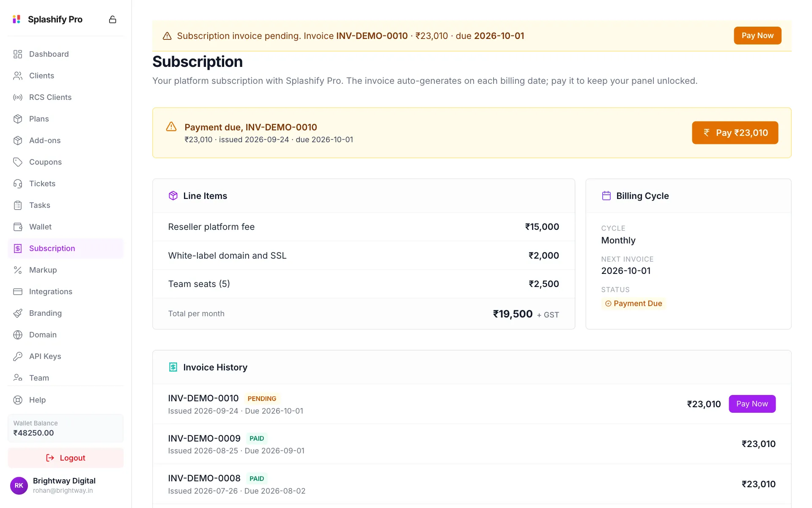This screenshot has height=508, width=812.
Task: Click the PENDING badge on INV-DEMO-0010
Action: 262,399
